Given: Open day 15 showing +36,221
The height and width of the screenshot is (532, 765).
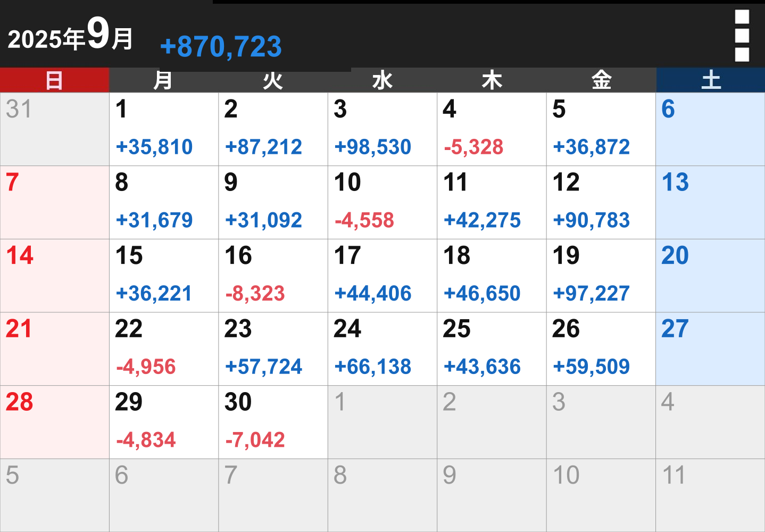Looking at the screenshot, I should pos(164,276).
